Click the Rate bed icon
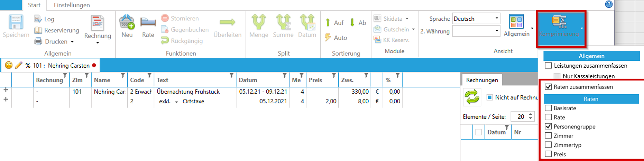Screen dimensions: 644x161 tap(148, 22)
